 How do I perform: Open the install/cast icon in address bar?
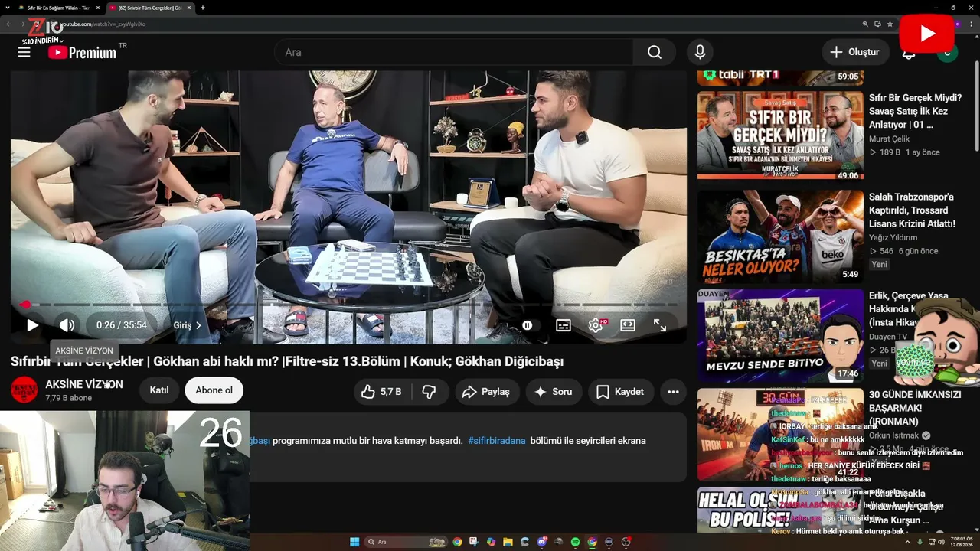click(x=877, y=24)
